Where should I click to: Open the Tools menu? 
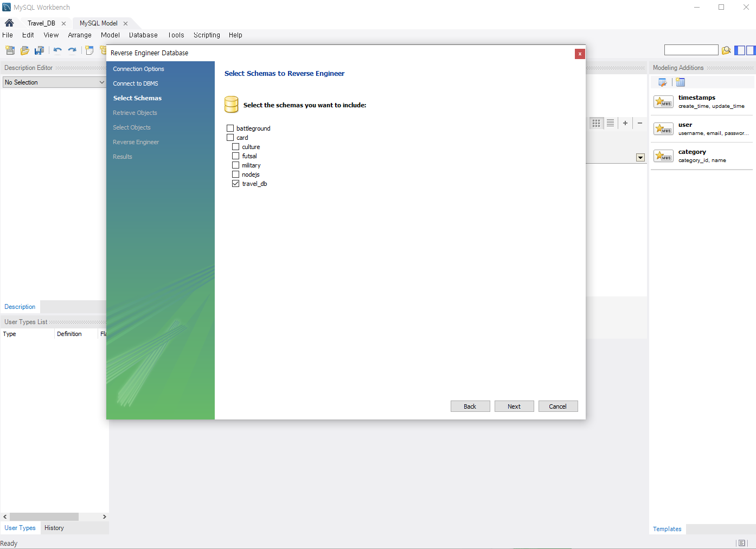click(x=176, y=35)
